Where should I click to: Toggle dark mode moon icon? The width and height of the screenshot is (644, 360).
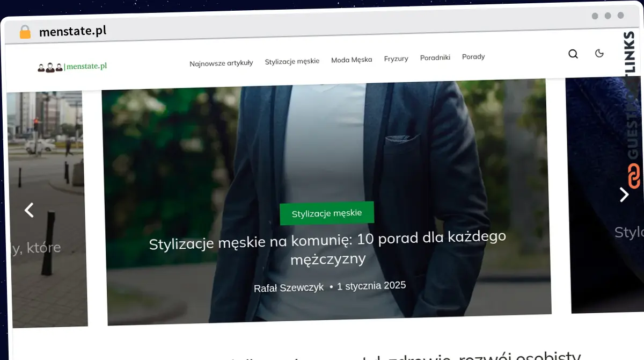[x=599, y=53]
